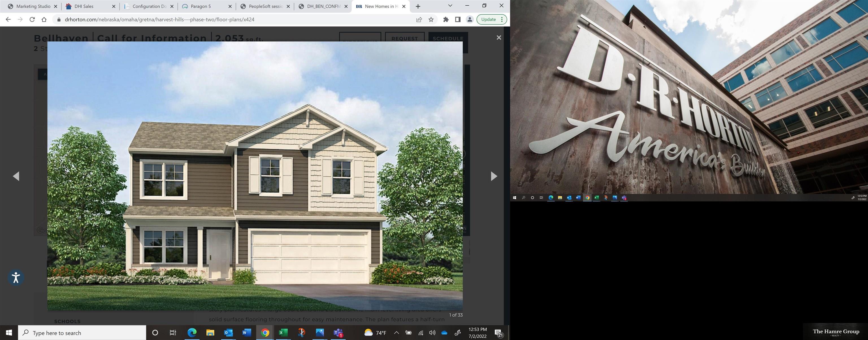Click the Chrome Update button

tap(491, 20)
